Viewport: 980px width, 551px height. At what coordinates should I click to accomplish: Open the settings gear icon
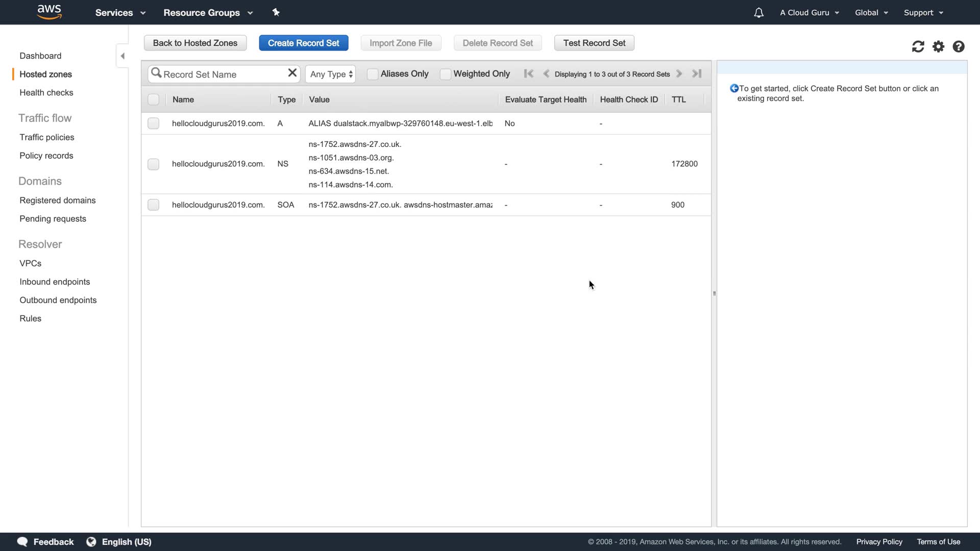938,47
